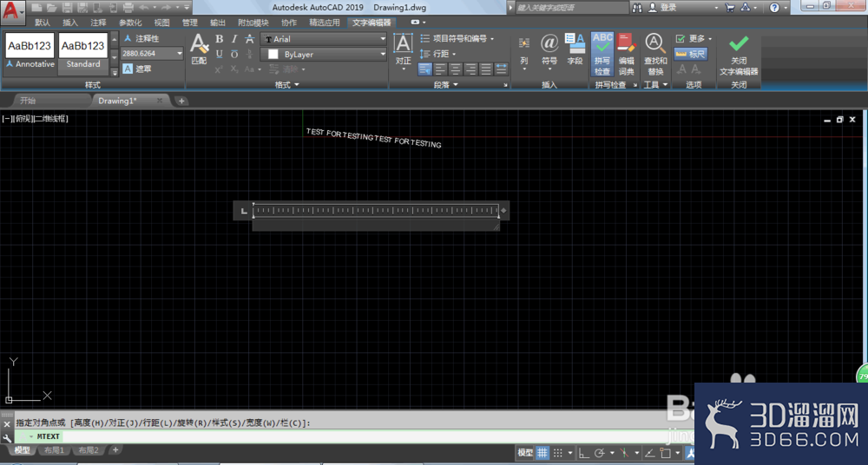Click the Help question mark icon
Image resolution: width=868 pixels, height=465 pixels.
(x=774, y=8)
